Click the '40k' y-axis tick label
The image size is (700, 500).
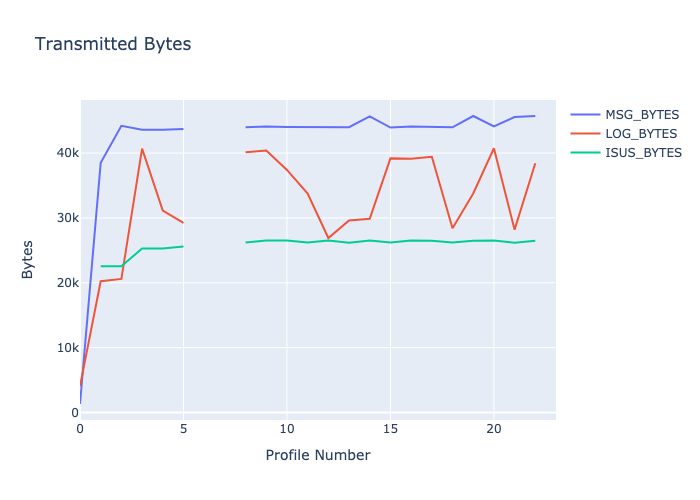pos(68,153)
